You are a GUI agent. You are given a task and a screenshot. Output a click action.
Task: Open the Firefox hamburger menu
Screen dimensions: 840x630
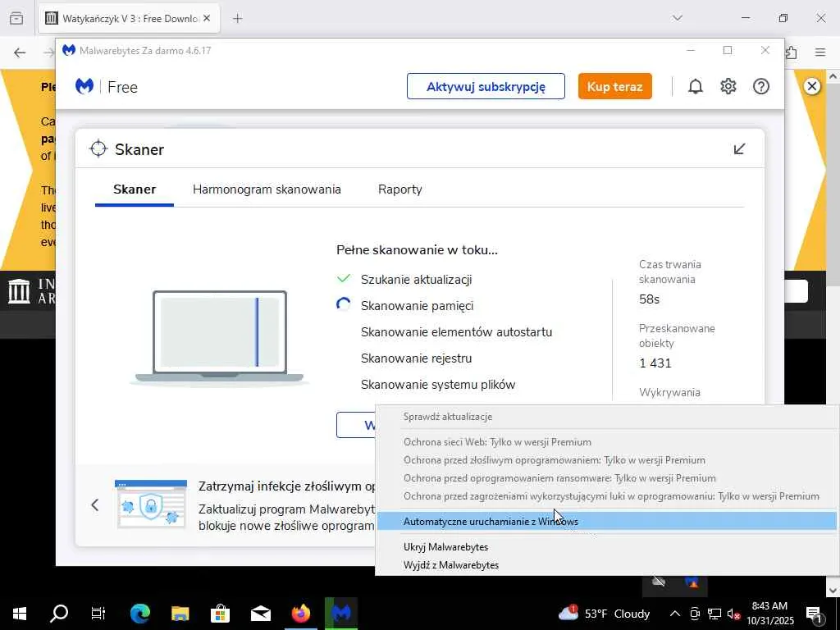point(820,52)
